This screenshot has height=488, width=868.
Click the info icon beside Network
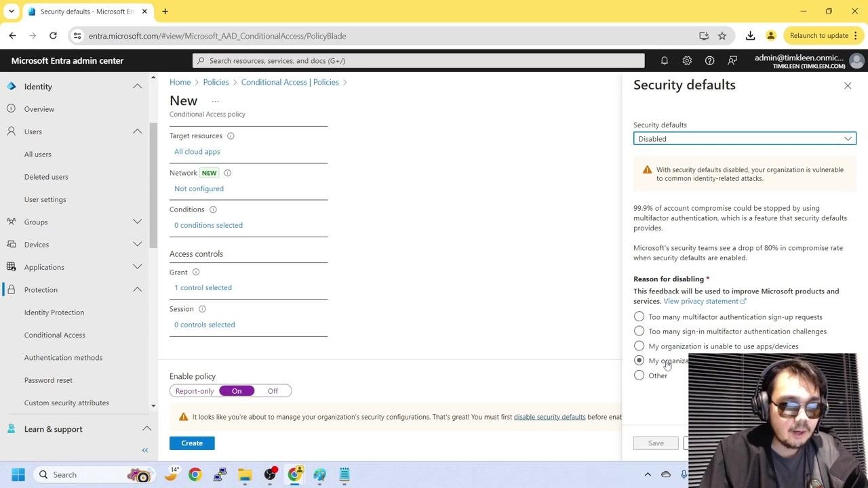click(x=227, y=173)
